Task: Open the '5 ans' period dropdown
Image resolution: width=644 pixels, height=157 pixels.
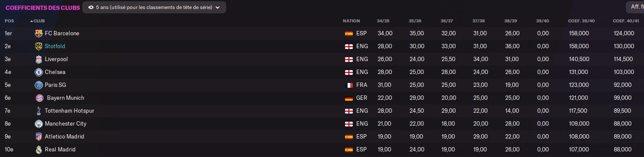Action: click(154, 7)
